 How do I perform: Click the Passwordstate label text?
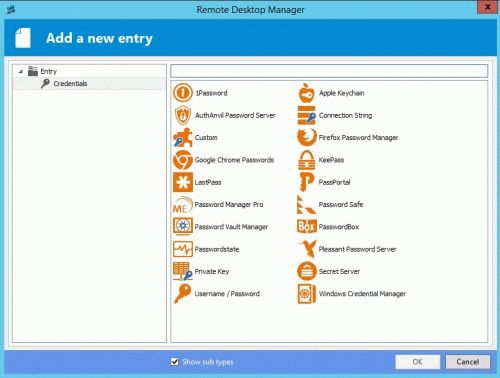point(217,249)
